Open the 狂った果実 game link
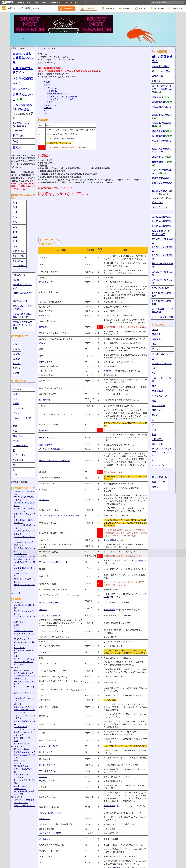 (x=44, y=430)
